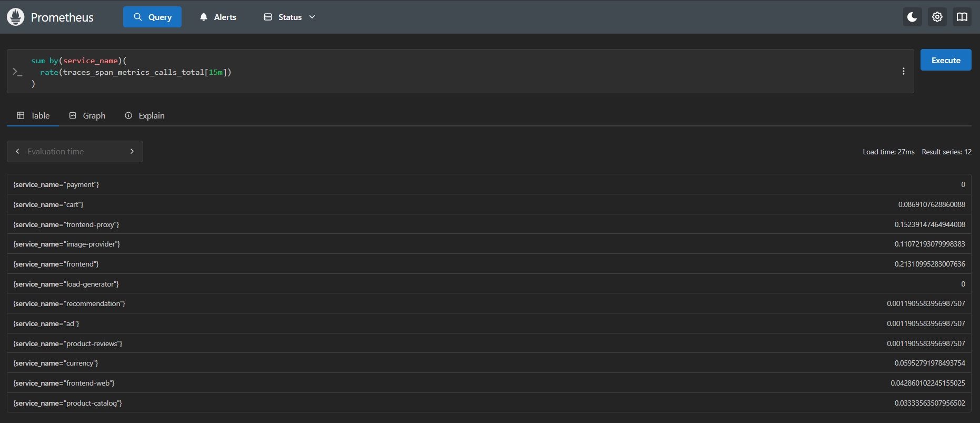Select the service_name="frontend-proxy" row label
The height and width of the screenshot is (423, 980).
coord(66,224)
